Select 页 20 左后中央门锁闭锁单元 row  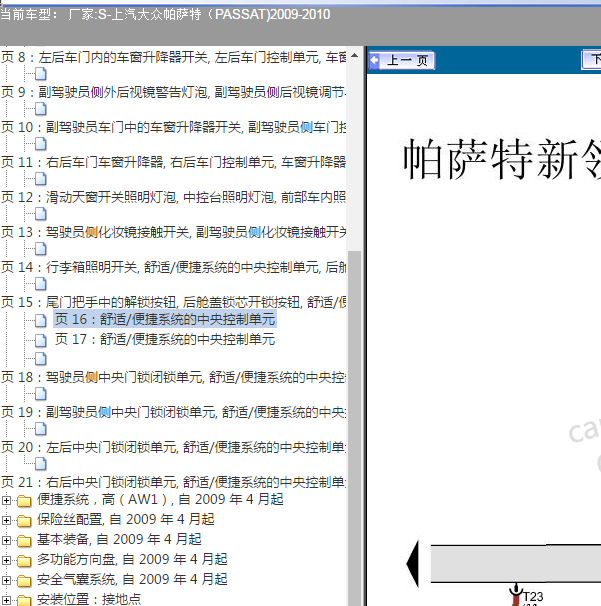pos(173,447)
